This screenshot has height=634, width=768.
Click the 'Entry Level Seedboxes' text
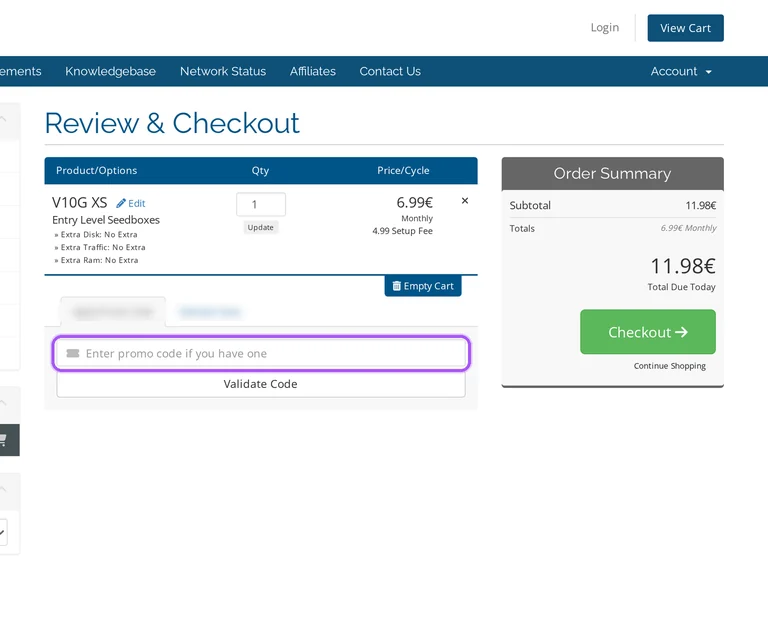coord(106,220)
